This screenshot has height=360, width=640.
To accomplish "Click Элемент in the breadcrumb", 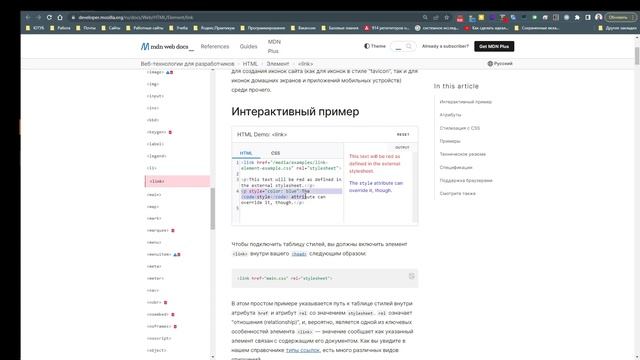I will 278,64.
